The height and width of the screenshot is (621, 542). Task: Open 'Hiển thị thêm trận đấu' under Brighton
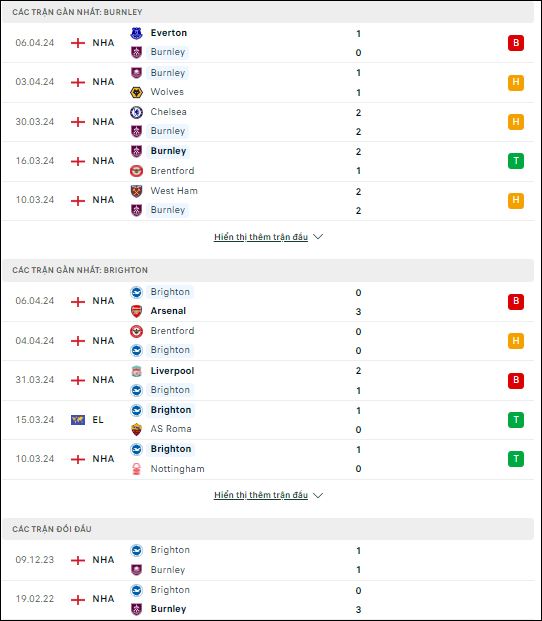tap(261, 495)
